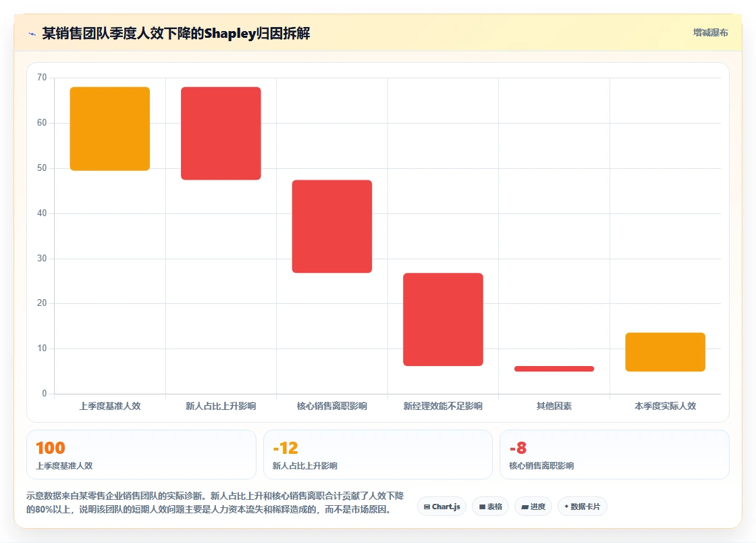
Task: Click the red 新经理效能不足影响 bar
Action: (x=443, y=319)
